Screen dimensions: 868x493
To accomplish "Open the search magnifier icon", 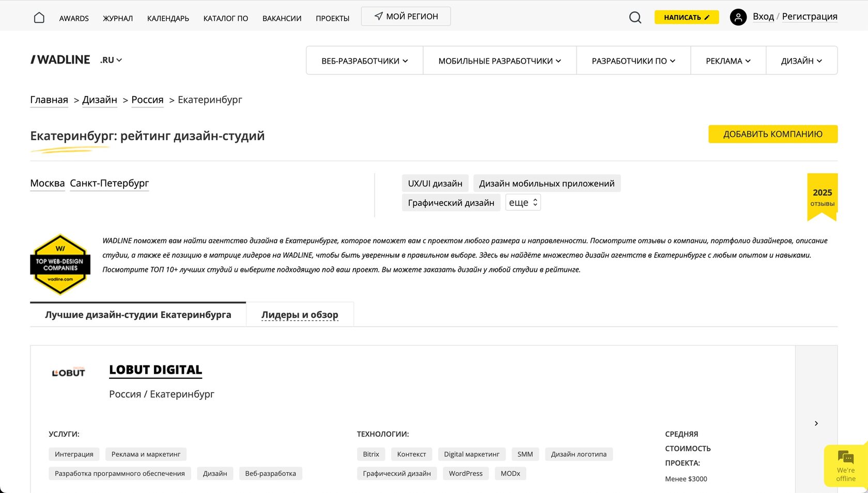I will 635,18.
